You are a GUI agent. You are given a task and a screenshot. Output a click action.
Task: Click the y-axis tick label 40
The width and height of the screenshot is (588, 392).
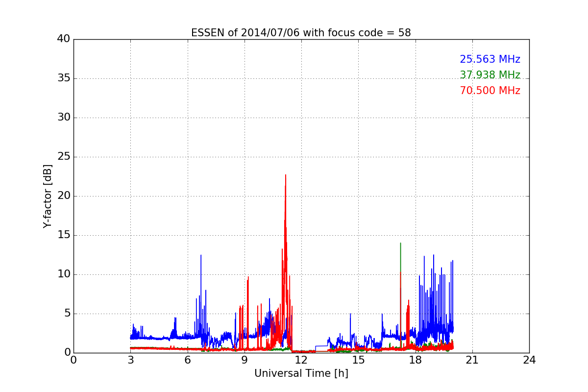pyautogui.click(x=63, y=39)
